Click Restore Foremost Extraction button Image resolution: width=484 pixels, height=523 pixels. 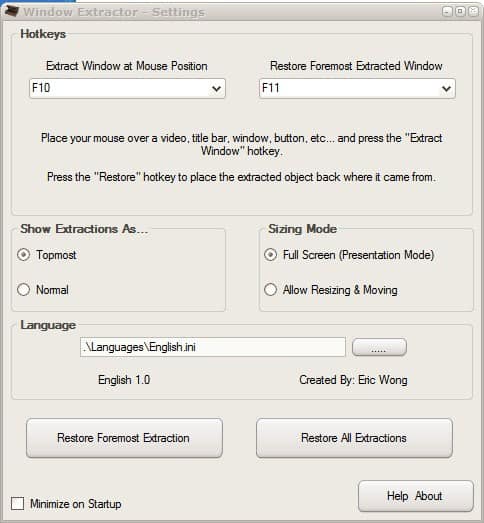pyautogui.click(x=124, y=438)
